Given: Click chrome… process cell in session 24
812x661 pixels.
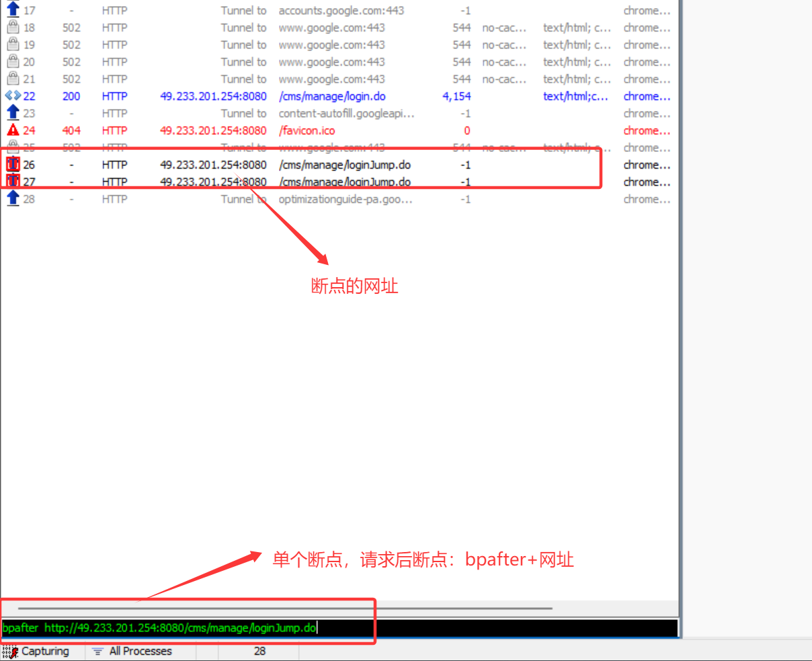Looking at the screenshot, I should (x=647, y=130).
